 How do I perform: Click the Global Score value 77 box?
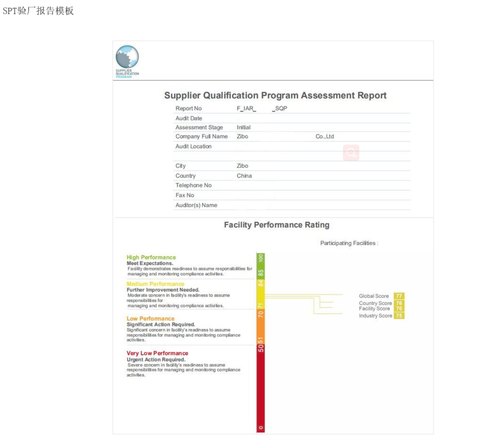coord(399,296)
